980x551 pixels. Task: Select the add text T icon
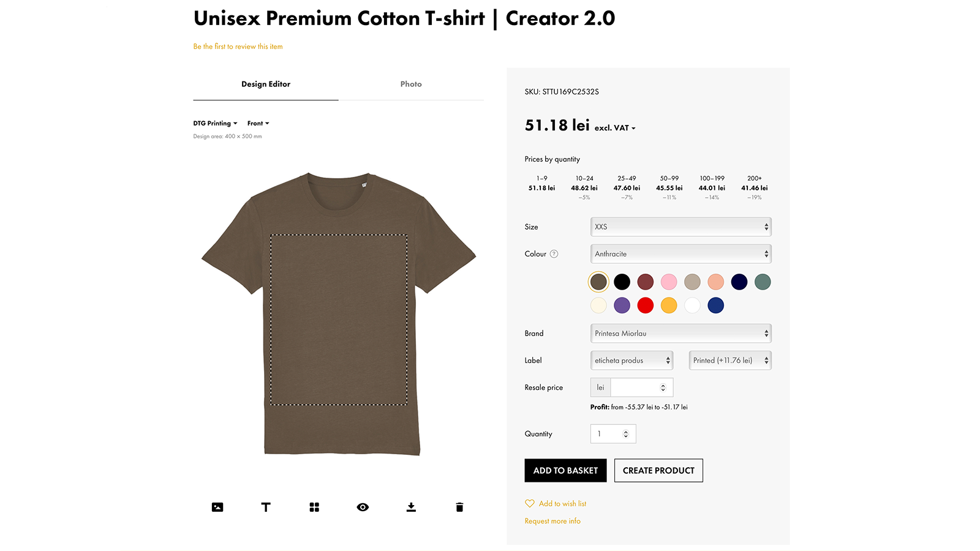[266, 507]
